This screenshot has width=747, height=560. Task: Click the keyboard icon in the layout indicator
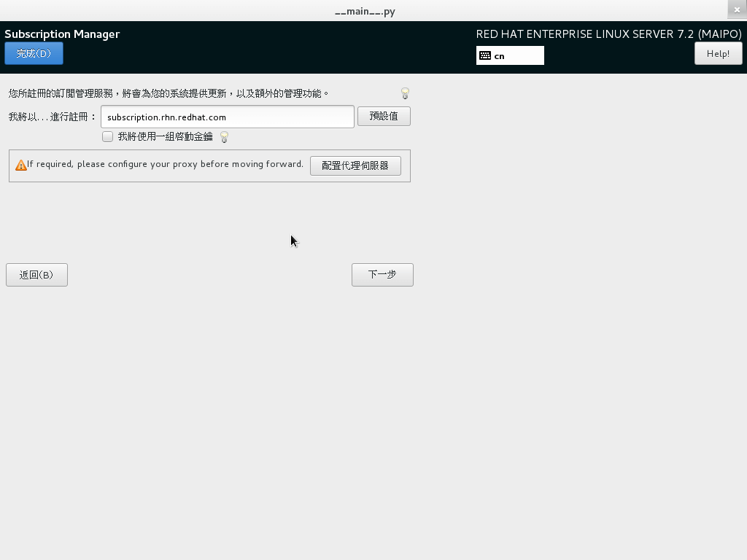pyautogui.click(x=485, y=55)
